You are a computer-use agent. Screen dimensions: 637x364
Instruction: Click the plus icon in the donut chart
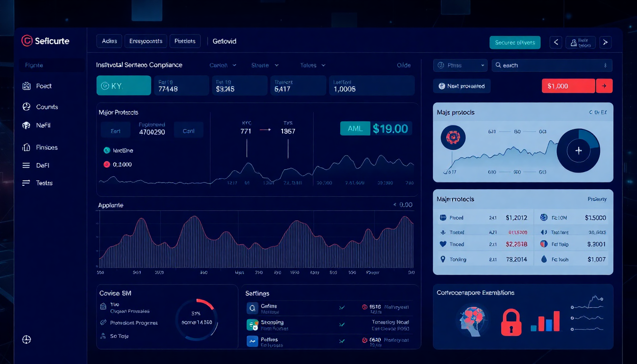point(578,151)
